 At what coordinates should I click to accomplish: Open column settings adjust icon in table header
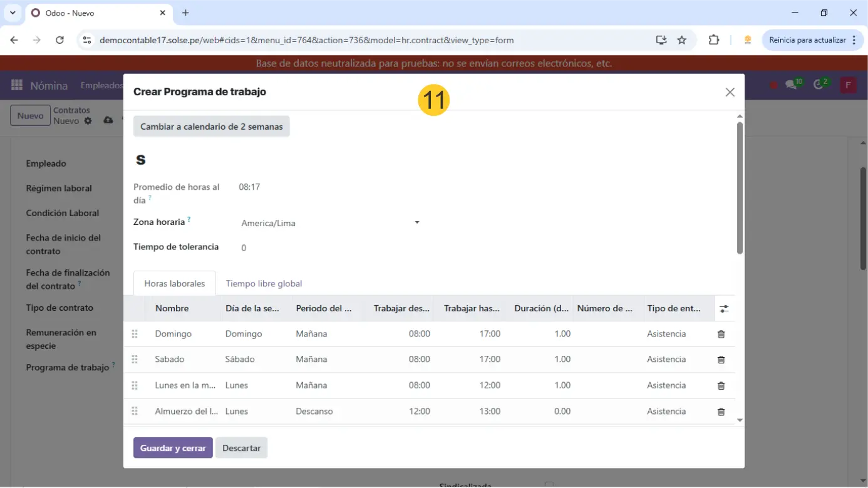click(724, 309)
